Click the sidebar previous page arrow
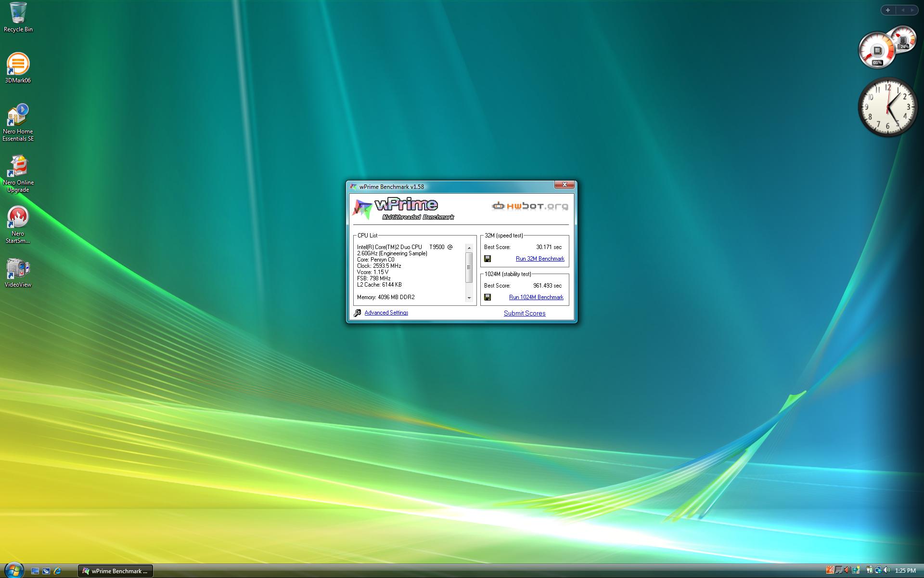 pos(902,10)
